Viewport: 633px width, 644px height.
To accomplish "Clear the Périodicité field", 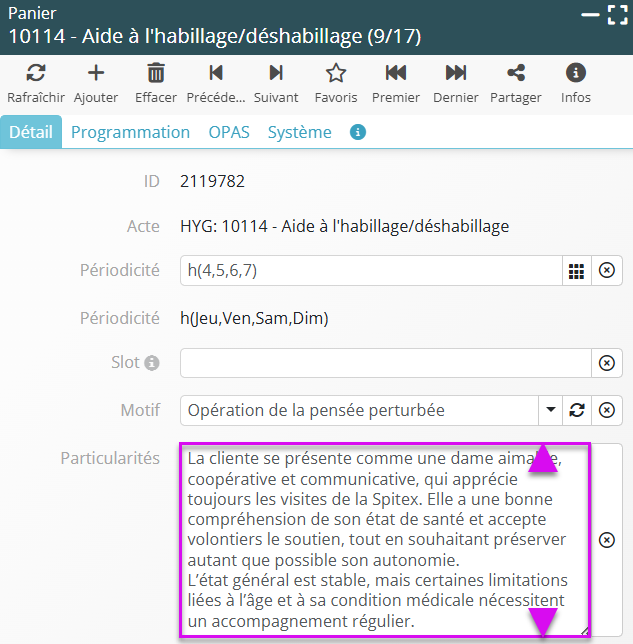I will coord(606,271).
